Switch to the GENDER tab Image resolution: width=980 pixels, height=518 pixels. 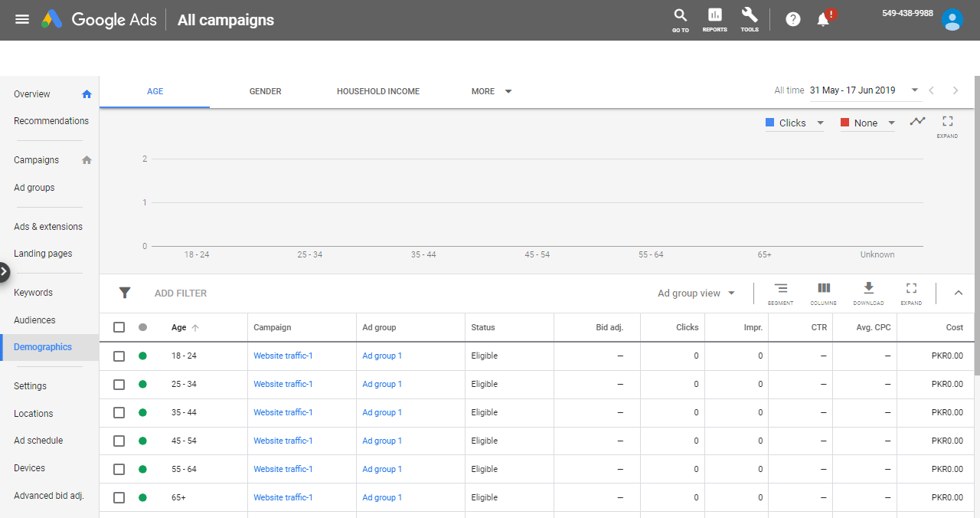pyautogui.click(x=265, y=91)
